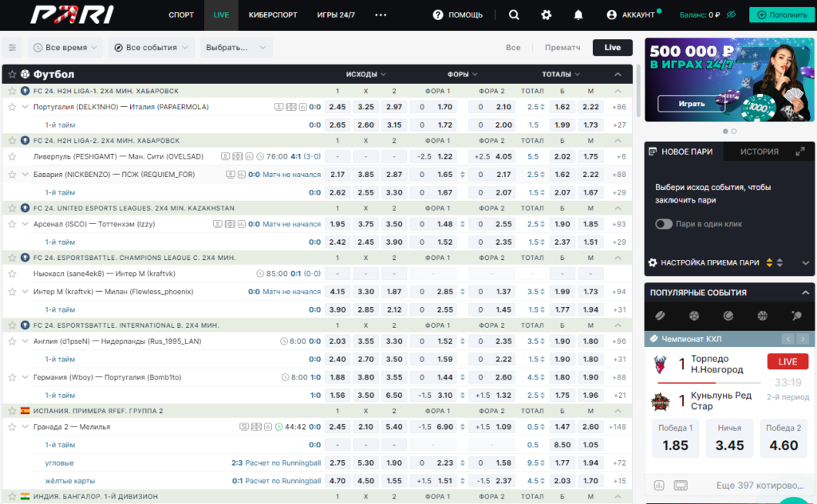Open АККАУНТ account menu

(x=631, y=14)
